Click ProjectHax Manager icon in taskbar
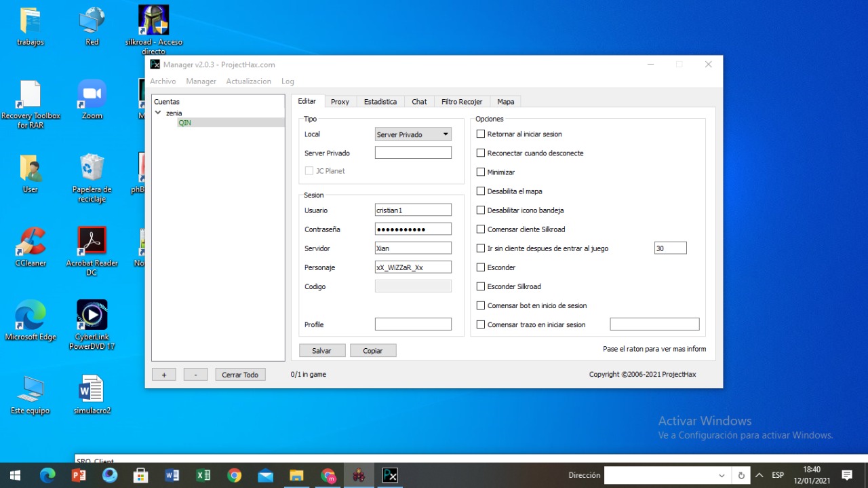The width and height of the screenshot is (868, 488). pos(390,475)
